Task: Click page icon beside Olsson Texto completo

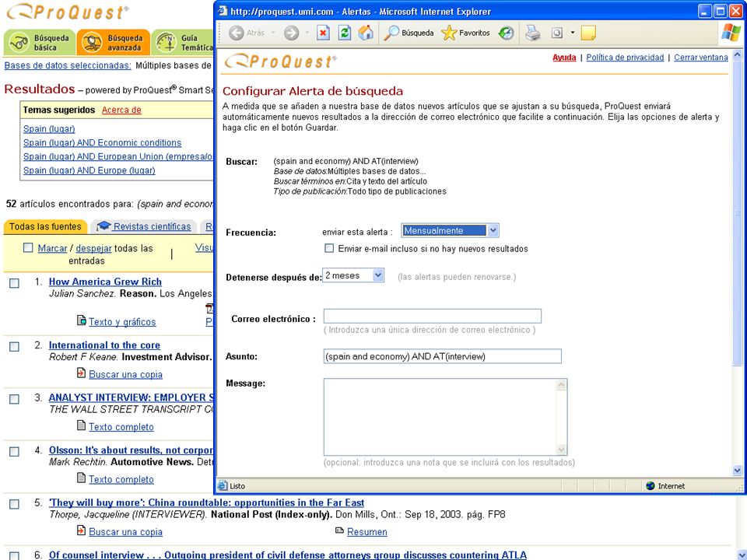Action: [x=82, y=478]
